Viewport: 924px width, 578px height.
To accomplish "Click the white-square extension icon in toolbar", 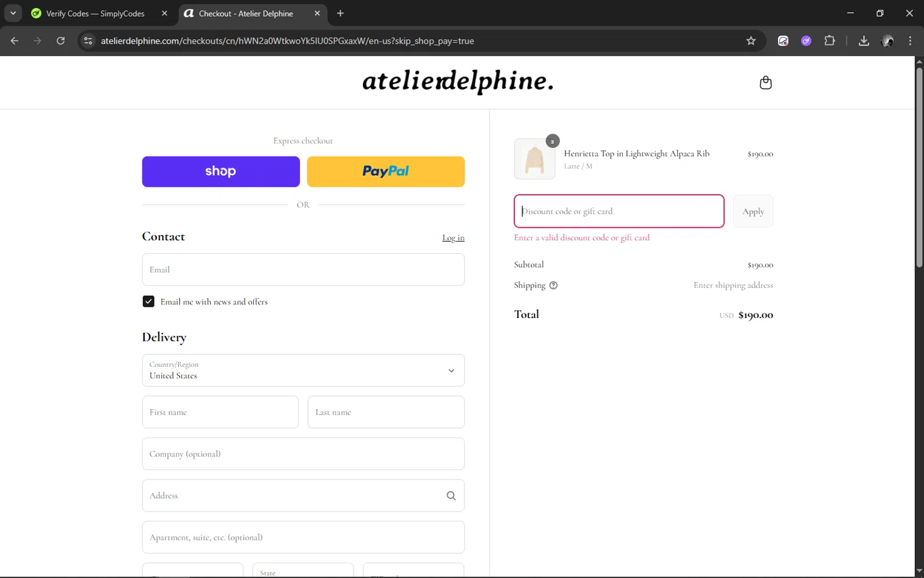I will [x=783, y=41].
